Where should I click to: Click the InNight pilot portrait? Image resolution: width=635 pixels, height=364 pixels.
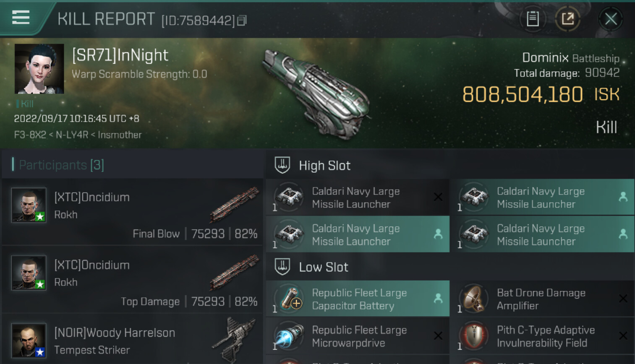click(x=39, y=68)
